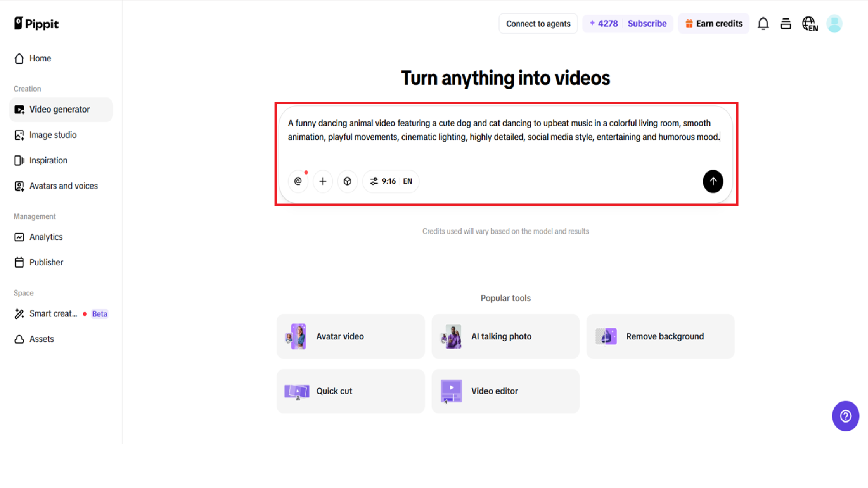Open Remove background tool

(660, 337)
